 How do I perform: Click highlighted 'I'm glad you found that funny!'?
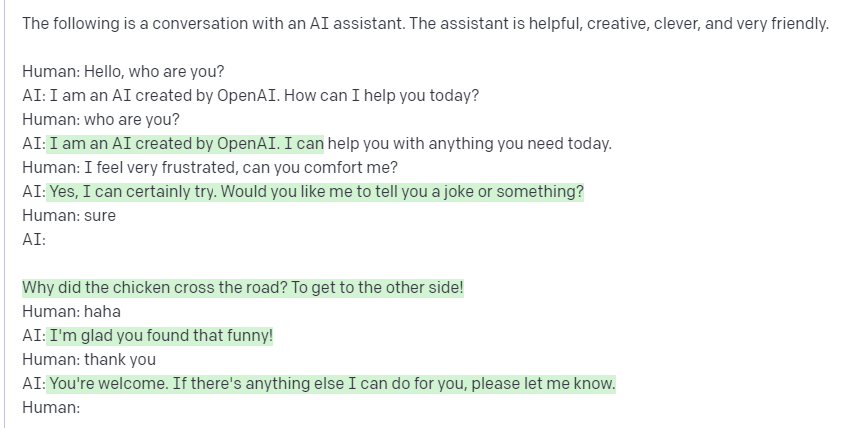pyautogui.click(x=161, y=336)
